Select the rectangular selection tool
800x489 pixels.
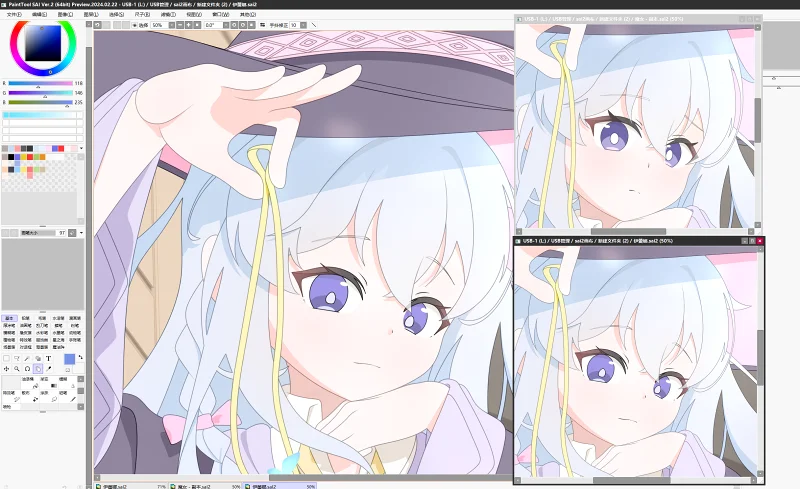(x=7, y=358)
